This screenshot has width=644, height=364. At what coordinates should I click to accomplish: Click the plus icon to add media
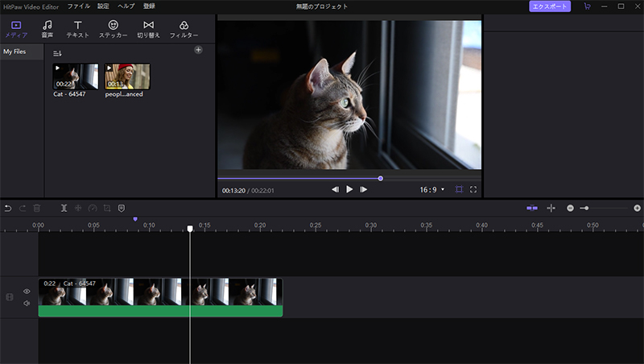[198, 50]
